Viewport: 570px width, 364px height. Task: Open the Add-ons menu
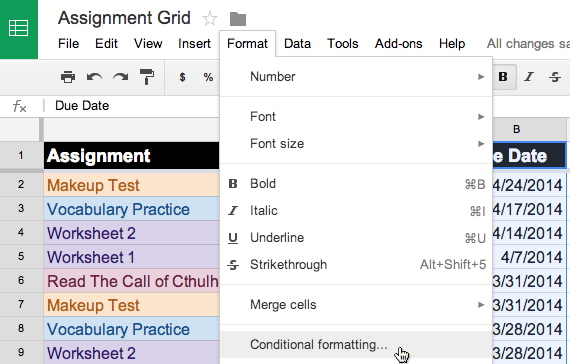398,44
